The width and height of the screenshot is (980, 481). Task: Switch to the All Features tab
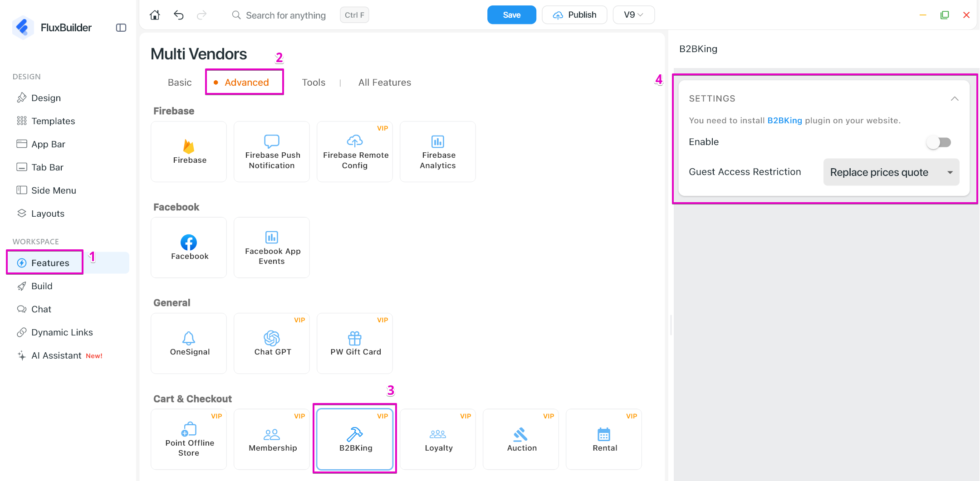point(385,83)
